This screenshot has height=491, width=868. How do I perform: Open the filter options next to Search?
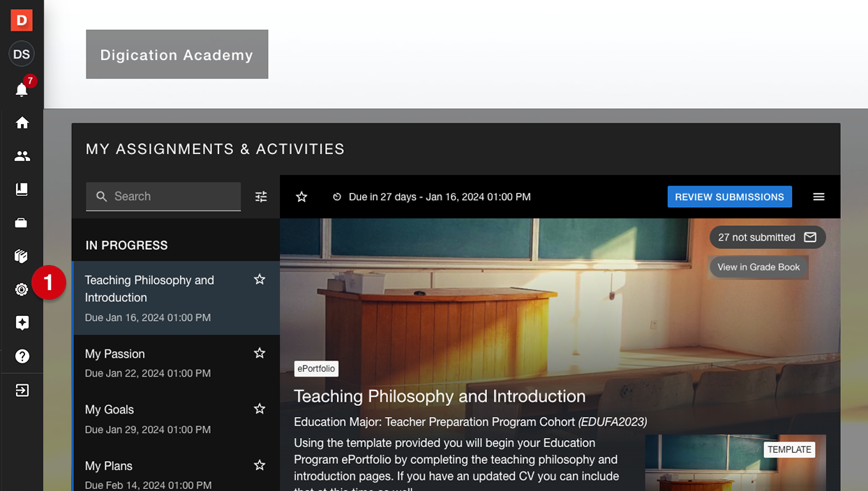(261, 197)
